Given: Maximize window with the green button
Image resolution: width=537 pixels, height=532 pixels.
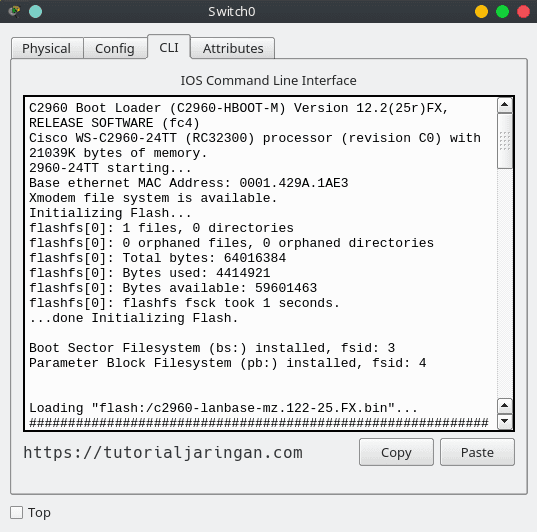Looking at the screenshot, I should (x=502, y=12).
